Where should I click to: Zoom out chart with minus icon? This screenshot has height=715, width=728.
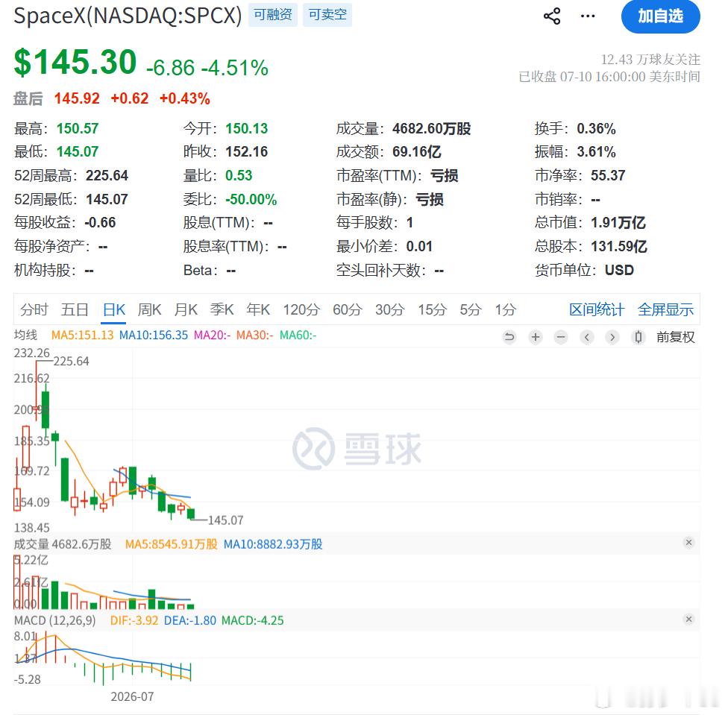click(x=561, y=337)
